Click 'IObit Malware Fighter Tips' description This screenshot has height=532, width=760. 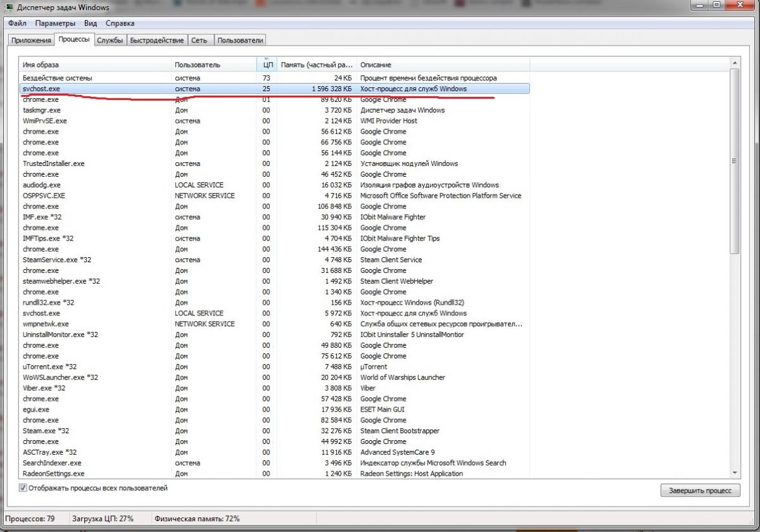[400, 239]
